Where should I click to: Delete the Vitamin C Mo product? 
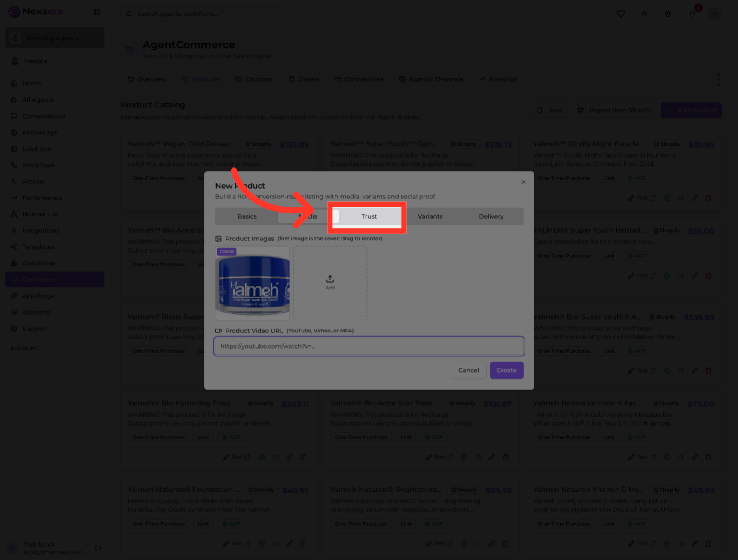coord(708,543)
